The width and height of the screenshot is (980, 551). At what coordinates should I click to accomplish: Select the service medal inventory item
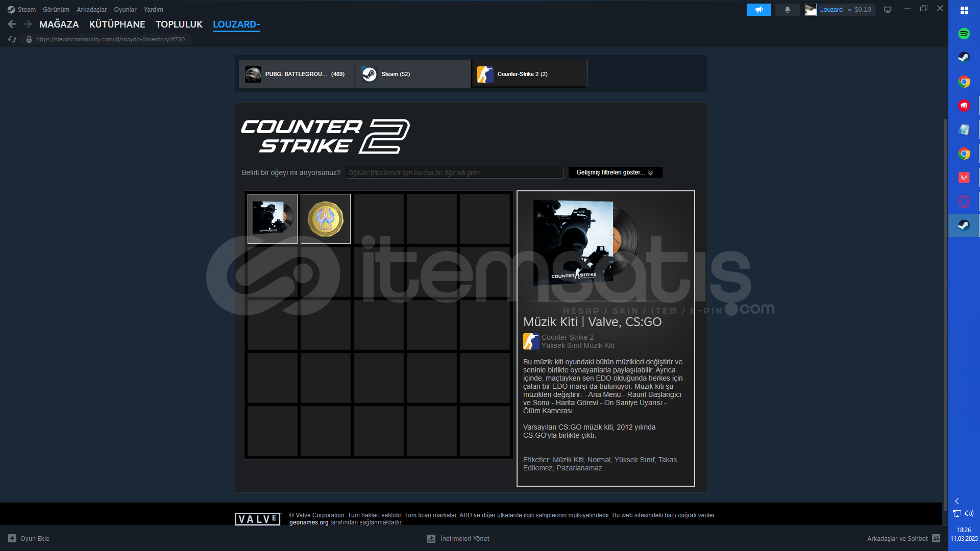pyautogui.click(x=326, y=219)
